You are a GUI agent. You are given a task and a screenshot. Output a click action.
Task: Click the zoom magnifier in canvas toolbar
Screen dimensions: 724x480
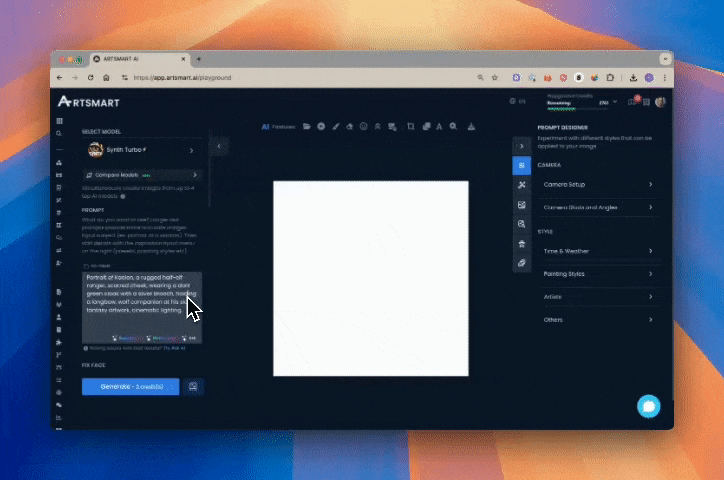(x=453, y=127)
